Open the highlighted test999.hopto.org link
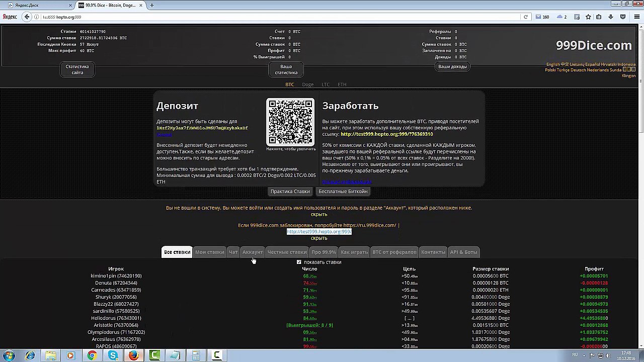 pyautogui.click(x=319, y=232)
